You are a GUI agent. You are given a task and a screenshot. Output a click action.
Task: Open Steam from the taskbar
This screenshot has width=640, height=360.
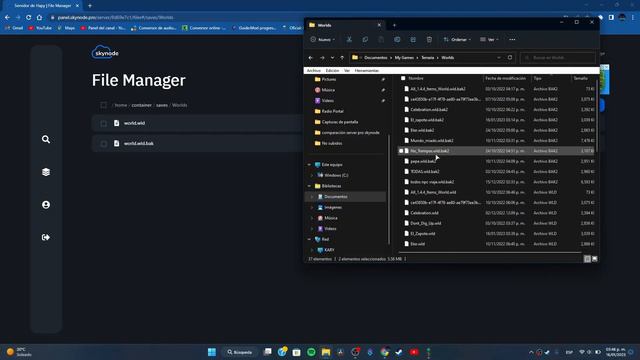pyautogui.click(x=399, y=352)
